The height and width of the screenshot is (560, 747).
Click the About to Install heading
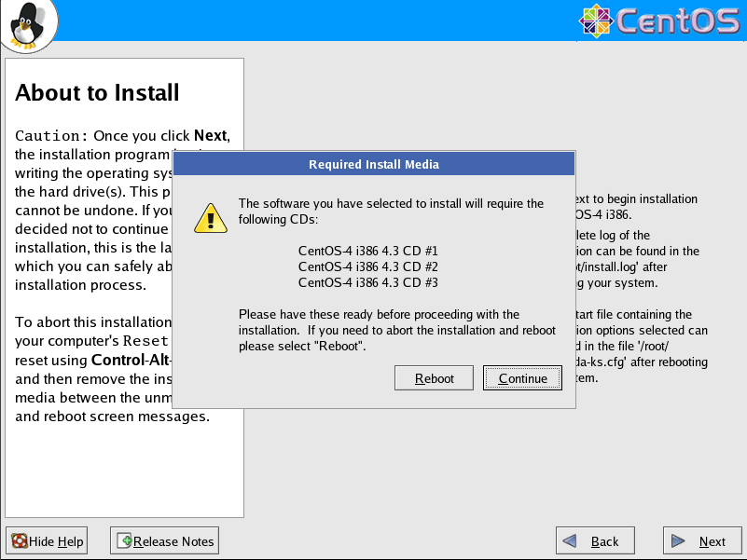97,93
